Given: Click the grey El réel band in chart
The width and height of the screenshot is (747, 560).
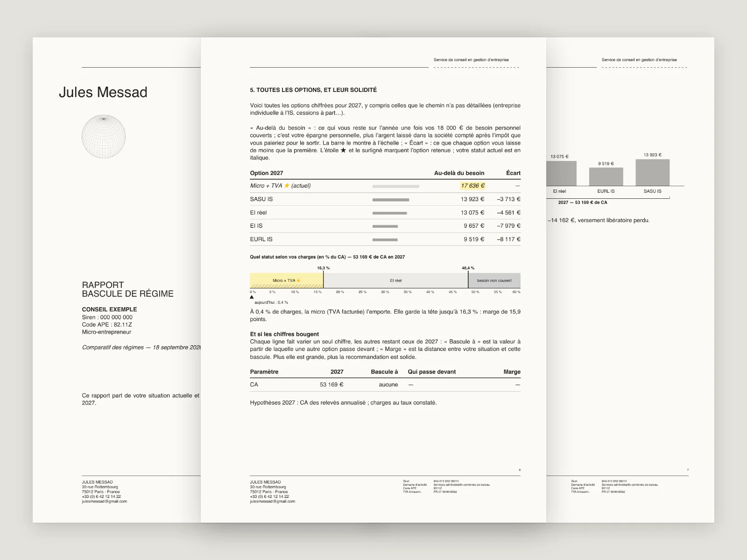Looking at the screenshot, I should 395,280.
